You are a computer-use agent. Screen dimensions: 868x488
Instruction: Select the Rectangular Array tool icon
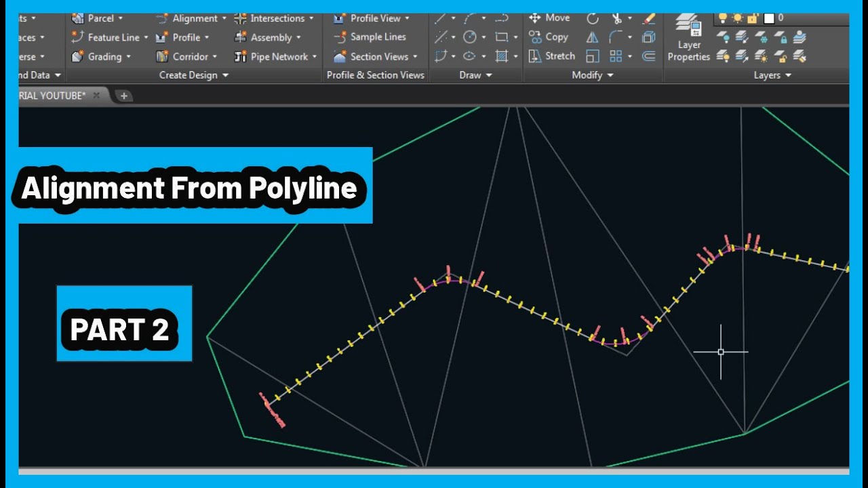point(616,56)
